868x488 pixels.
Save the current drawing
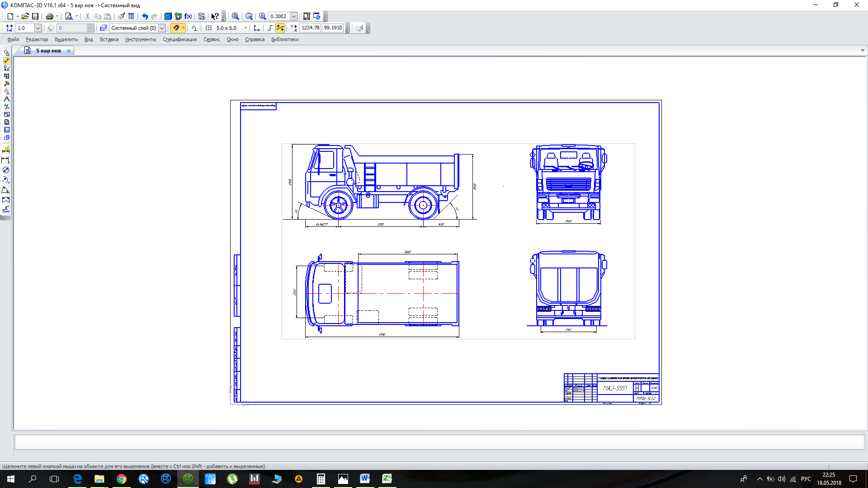[x=35, y=16]
